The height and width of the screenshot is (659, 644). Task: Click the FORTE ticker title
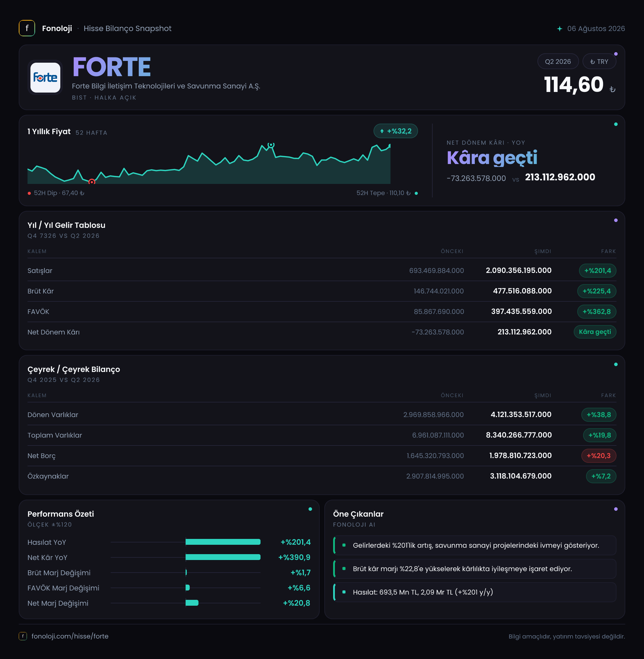pyautogui.click(x=112, y=67)
